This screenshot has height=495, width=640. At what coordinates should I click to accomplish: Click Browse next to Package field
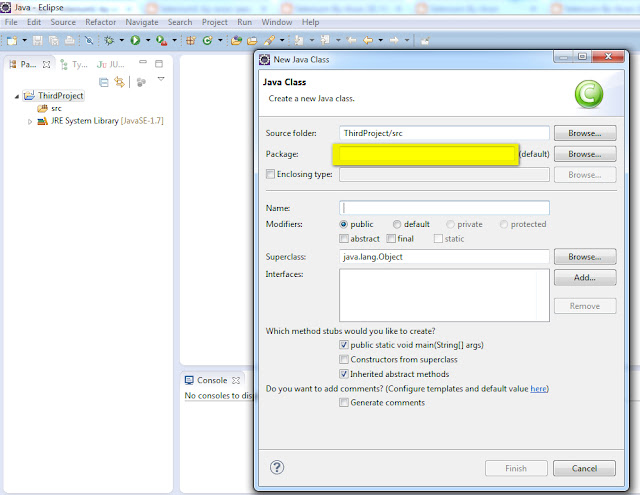click(x=585, y=154)
